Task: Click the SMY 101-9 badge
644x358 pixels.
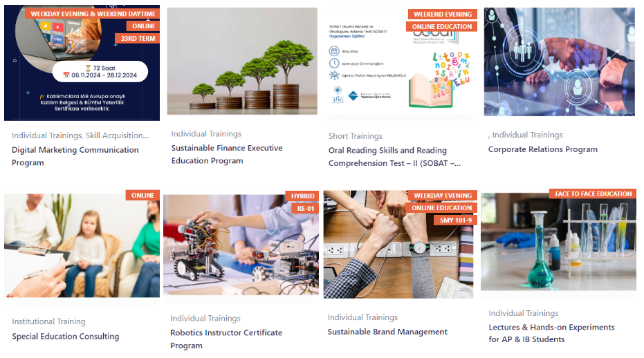Action: click(455, 220)
